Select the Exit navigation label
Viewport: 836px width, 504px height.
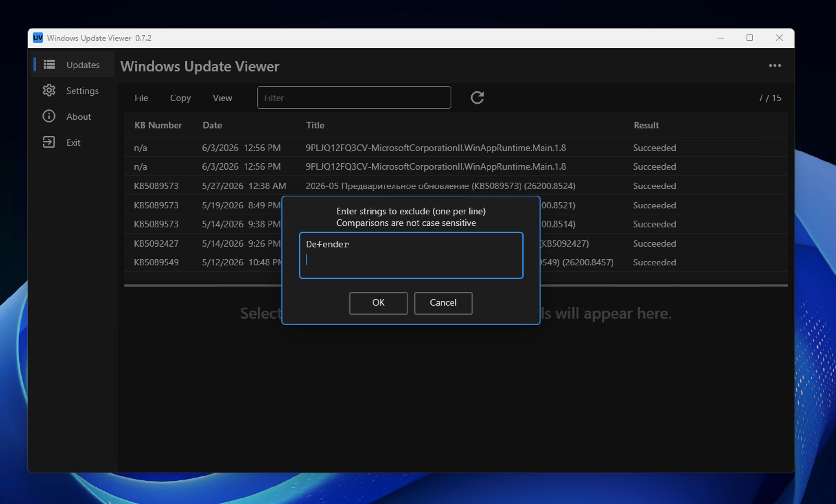(x=73, y=142)
